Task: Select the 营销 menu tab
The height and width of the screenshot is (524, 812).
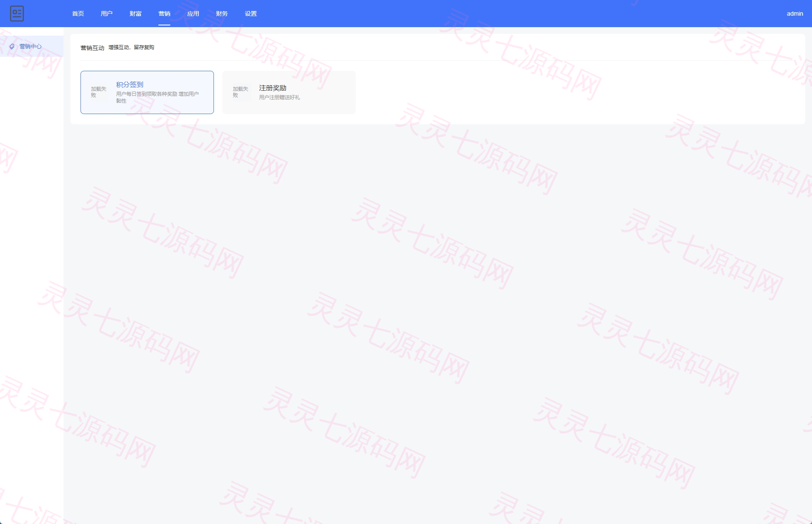Action: pyautogui.click(x=164, y=14)
